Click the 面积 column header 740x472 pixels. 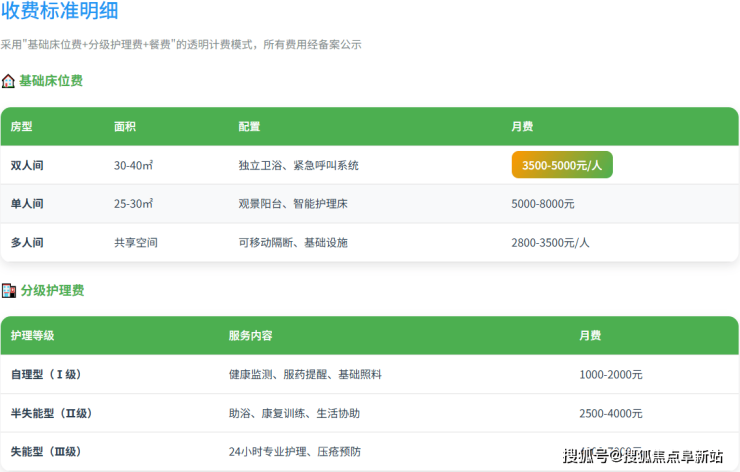(x=125, y=127)
